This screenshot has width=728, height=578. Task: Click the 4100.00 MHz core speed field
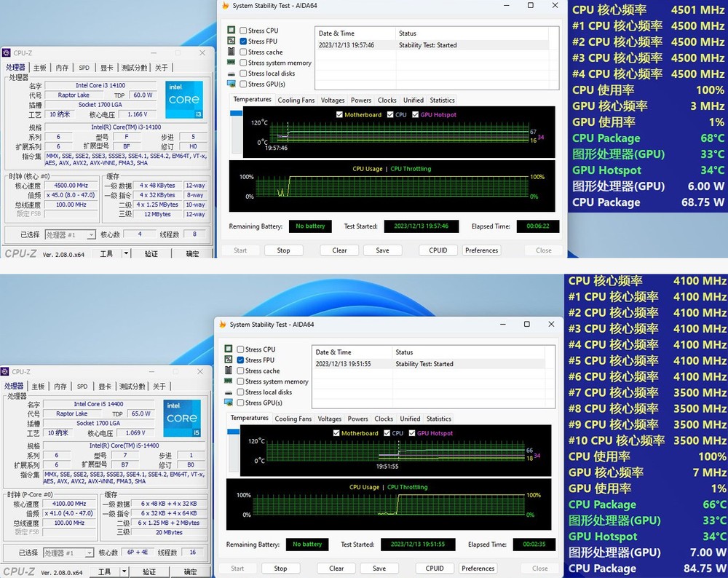point(69,504)
